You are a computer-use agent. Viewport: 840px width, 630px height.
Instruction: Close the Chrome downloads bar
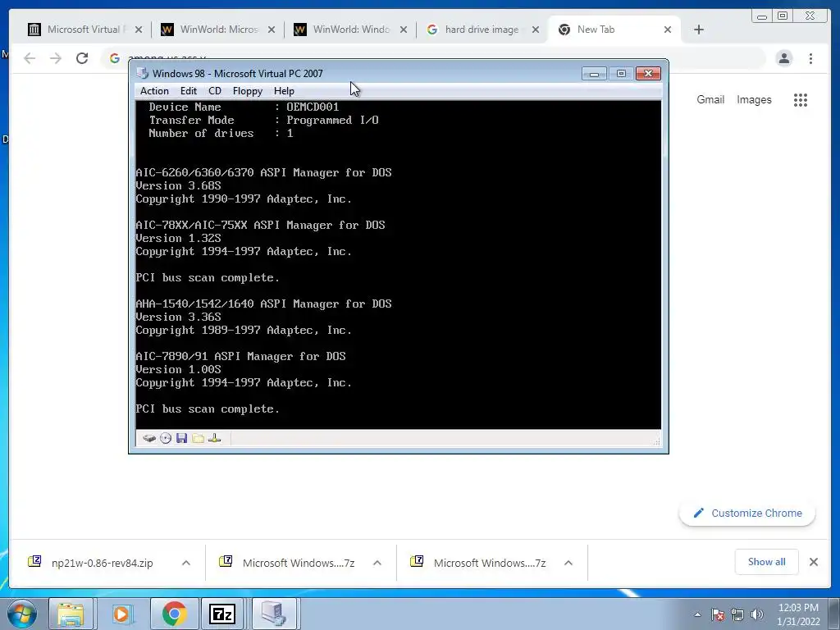(813, 561)
